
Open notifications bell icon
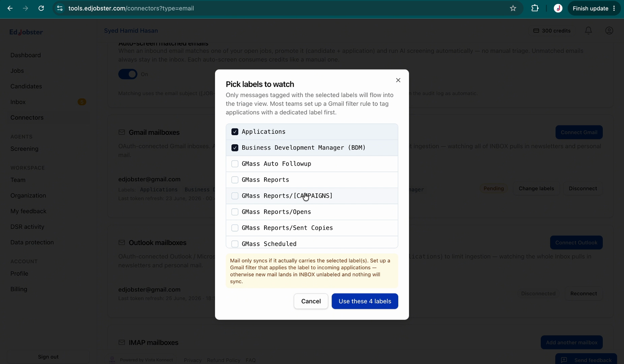[589, 30]
